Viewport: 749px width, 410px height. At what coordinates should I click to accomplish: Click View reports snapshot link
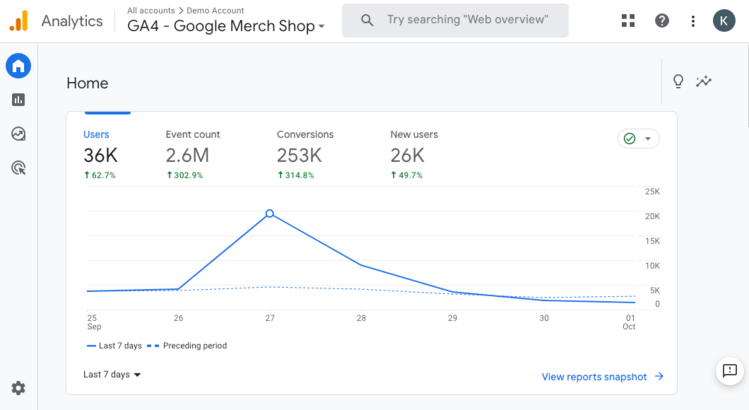[594, 377]
